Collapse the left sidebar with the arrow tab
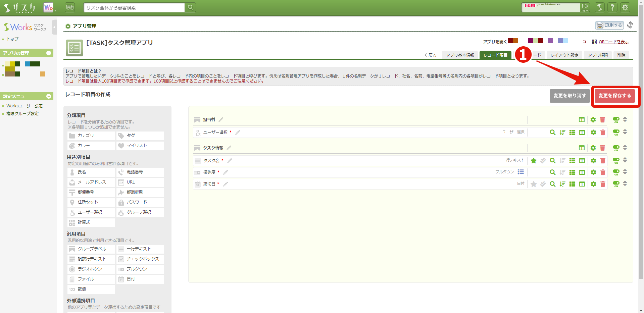This screenshot has height=313, width=644. click(x=54, y=27)
